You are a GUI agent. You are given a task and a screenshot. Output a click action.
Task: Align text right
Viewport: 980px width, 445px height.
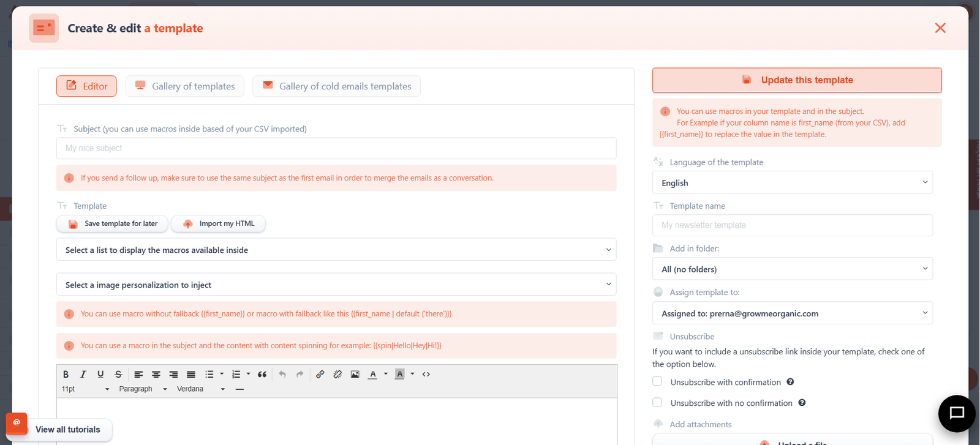point(173,374)
